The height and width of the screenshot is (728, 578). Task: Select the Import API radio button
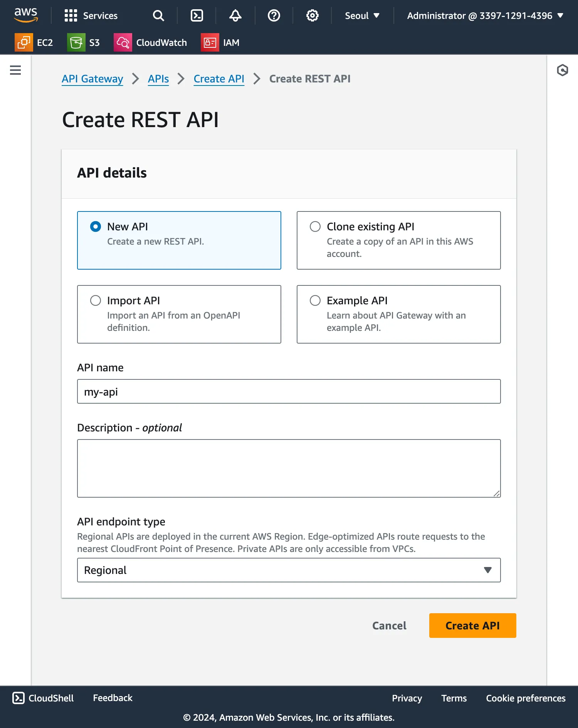point(96,300)
